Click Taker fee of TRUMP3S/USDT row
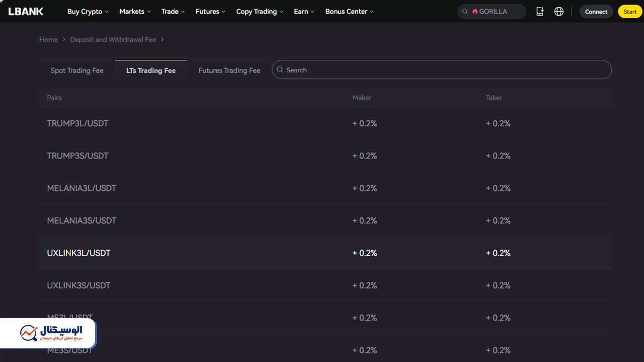Screen dimensions: 644x362 pos(498,156)
